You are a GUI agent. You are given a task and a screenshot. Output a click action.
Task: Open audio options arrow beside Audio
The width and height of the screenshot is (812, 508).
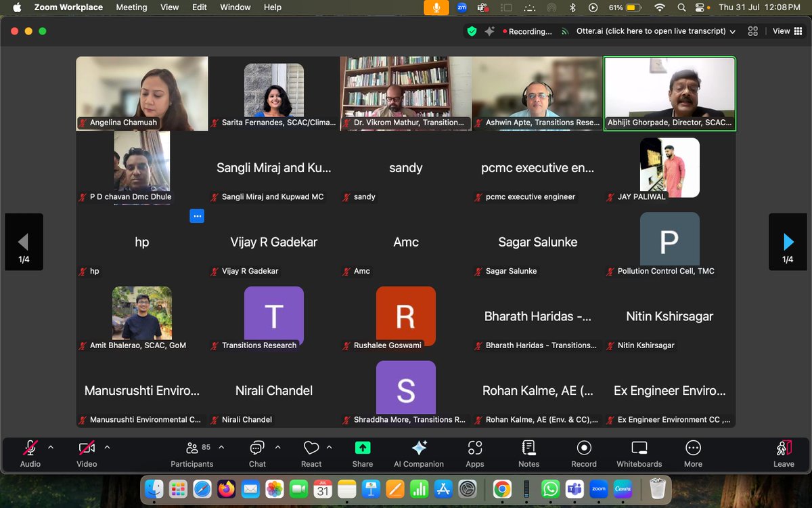pos(51,447)
